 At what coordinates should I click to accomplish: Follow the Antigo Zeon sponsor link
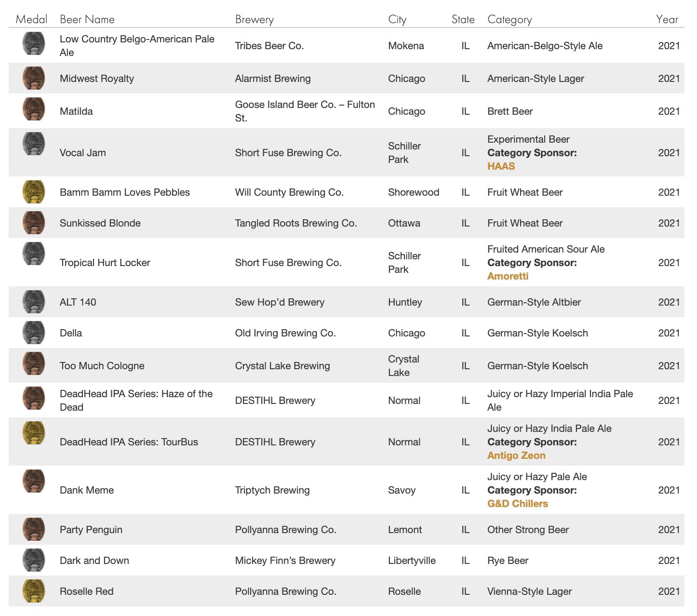pyautogui.click(x=516, y=455)
